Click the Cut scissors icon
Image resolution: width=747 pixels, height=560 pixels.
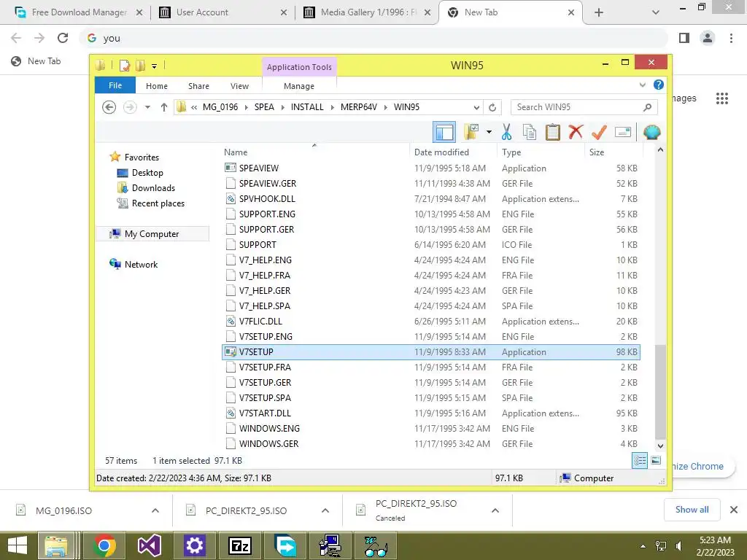(x=506, y=132)
